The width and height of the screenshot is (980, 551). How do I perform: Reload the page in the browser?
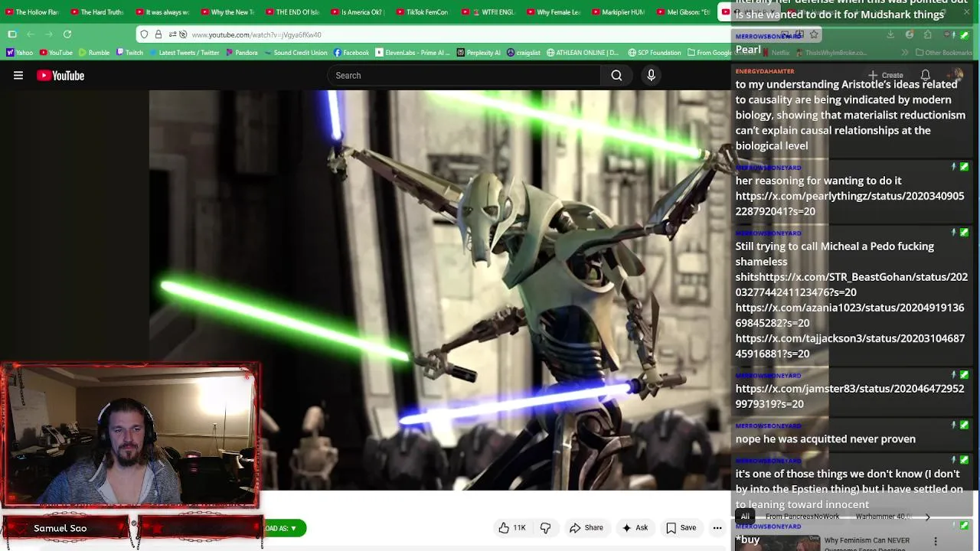click(67, 34)
